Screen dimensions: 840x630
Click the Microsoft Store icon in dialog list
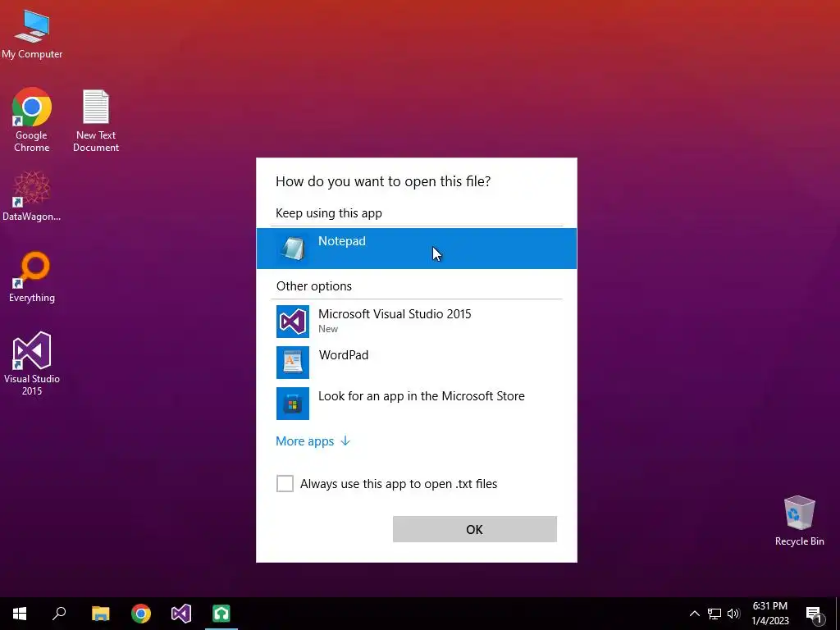point(293,404)
